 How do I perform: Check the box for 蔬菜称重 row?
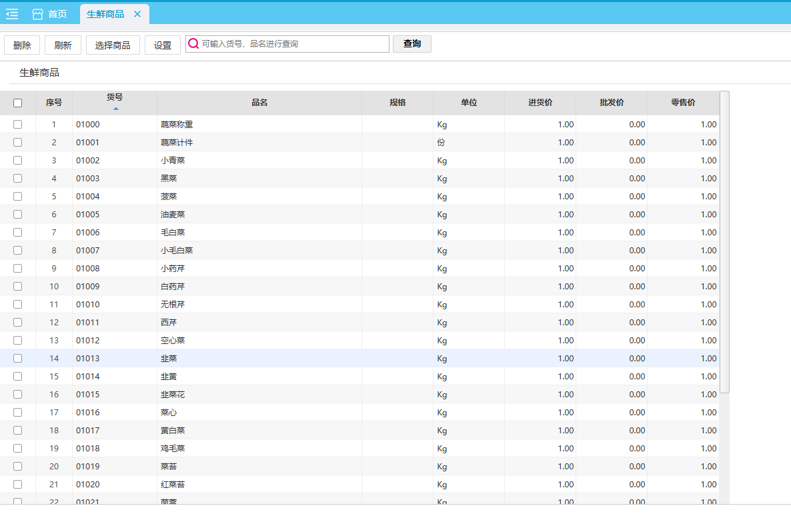[x=18, y=125]
